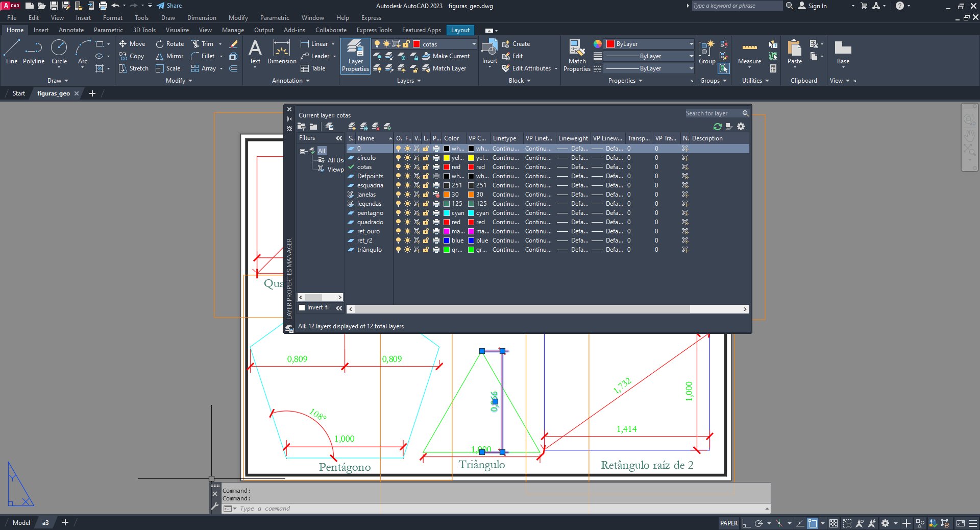Viewport: 980px width, 530px height.
Task: Turn off the circulo layer lightbulb
Action: click(399, 158)
